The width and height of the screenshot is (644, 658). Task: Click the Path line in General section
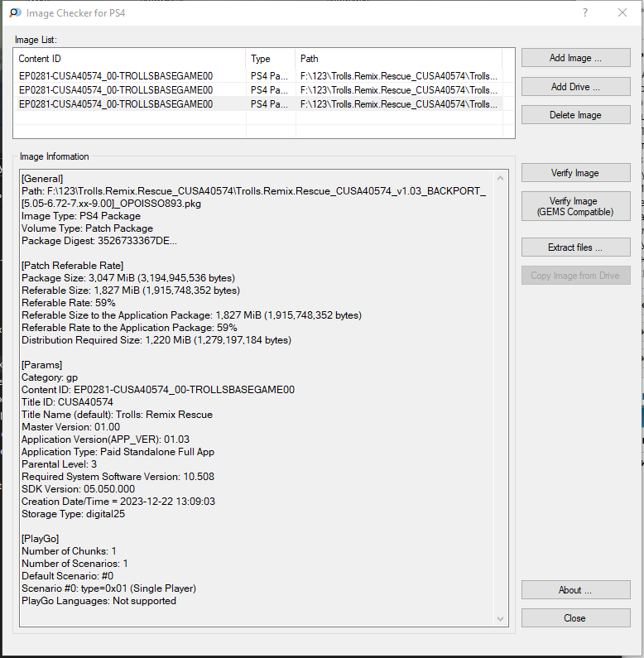(x=254, y=197)
